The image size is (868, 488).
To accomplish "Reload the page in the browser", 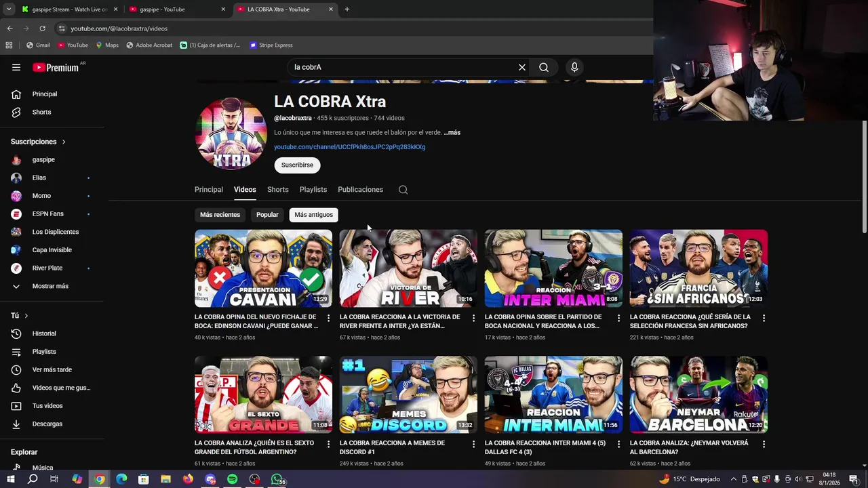I will click(42, 28).
